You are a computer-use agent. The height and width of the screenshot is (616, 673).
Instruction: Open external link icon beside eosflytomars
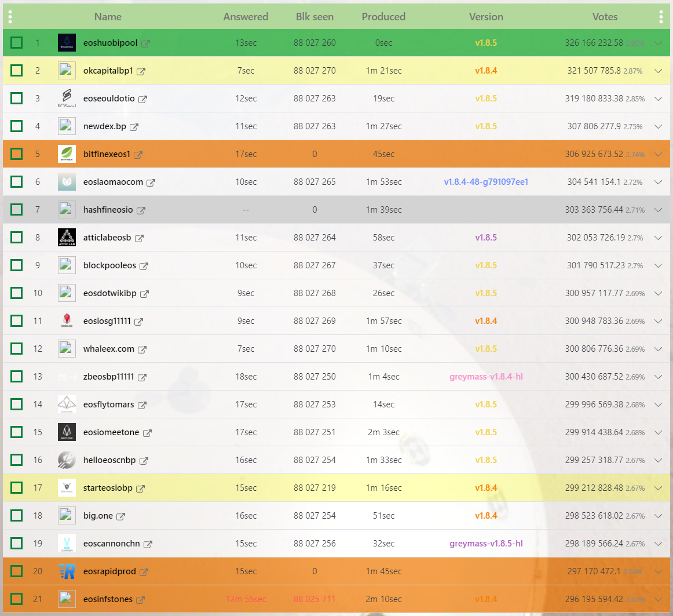pos(142,405)
